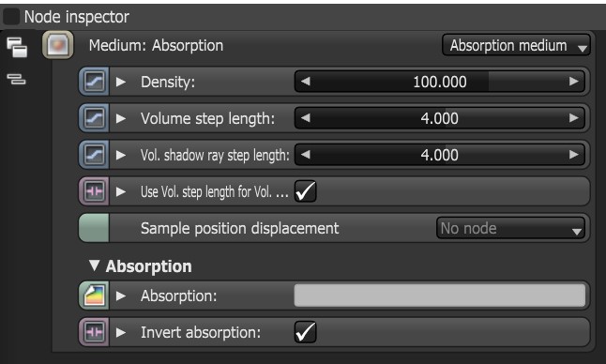Expand the Density parameter arrow
Image resolution: width=606 pixels, height=364 pixels.
point(121,82)
